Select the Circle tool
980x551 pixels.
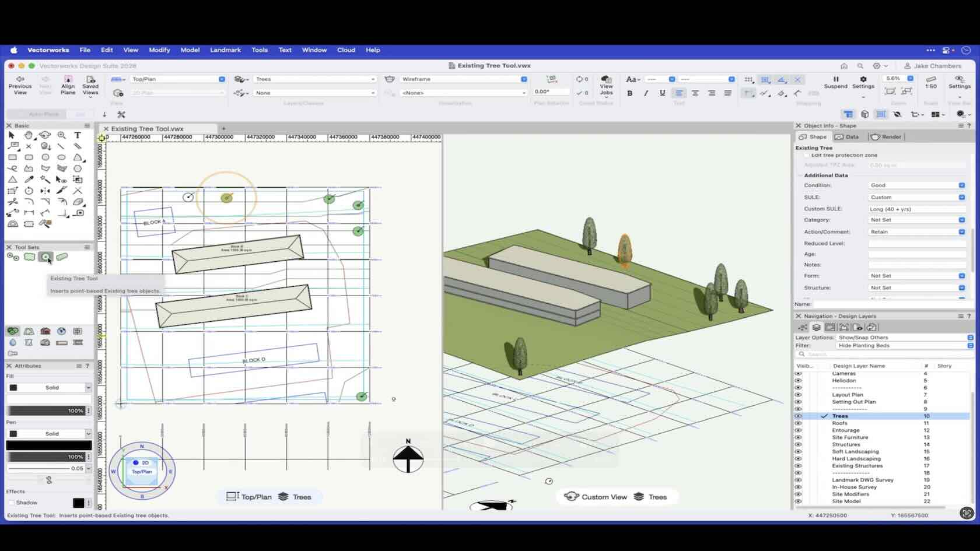pyautogui.click(x=45, y=157)
